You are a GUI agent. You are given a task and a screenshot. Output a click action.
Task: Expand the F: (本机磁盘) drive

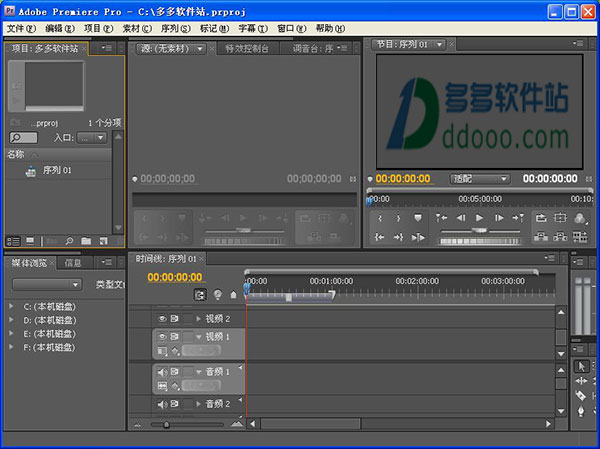tap(11, 347)
